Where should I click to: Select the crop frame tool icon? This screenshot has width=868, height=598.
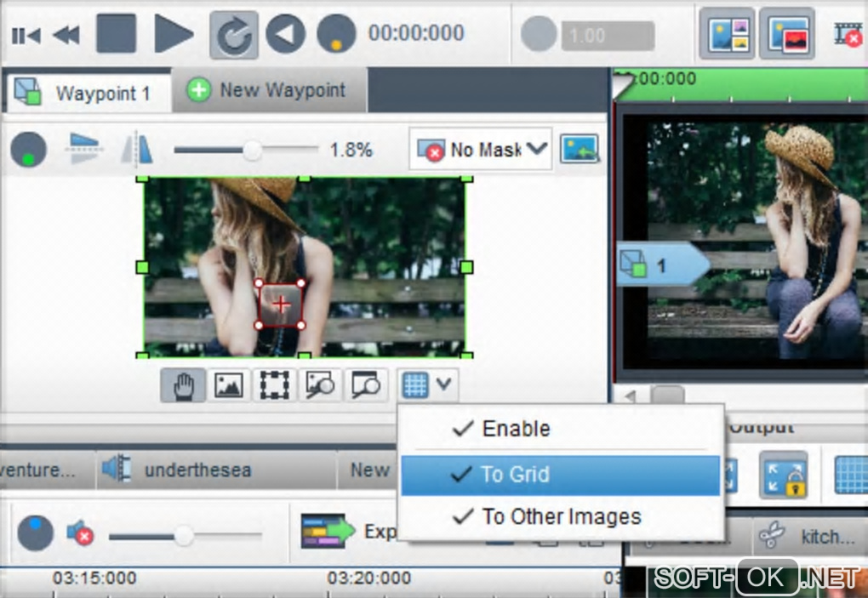(x=275, y=385)
